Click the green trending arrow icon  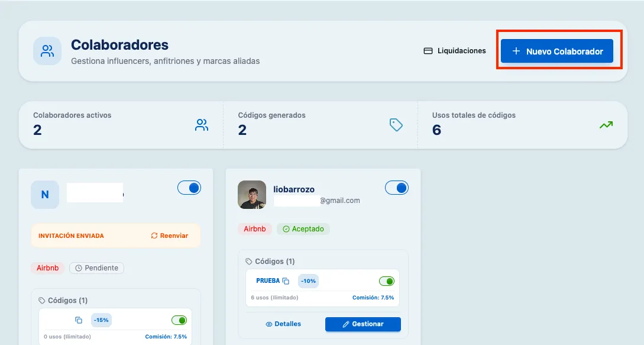(606, 125)
